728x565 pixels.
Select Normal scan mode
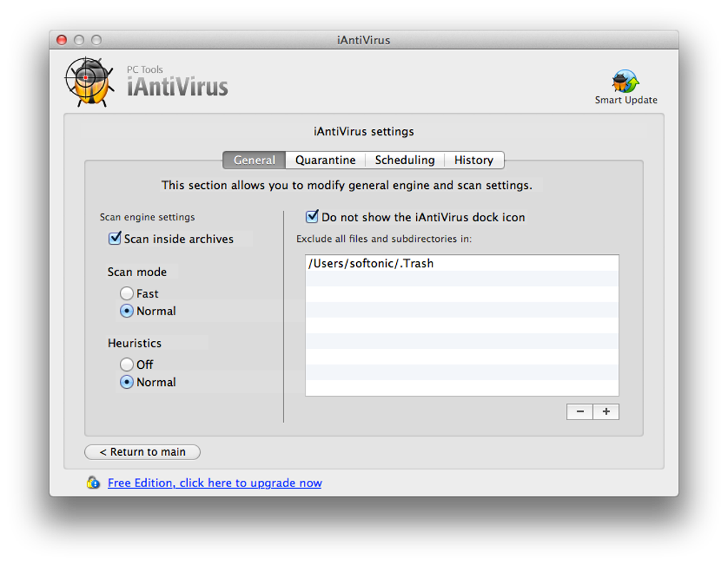click(x=126, y=311)
